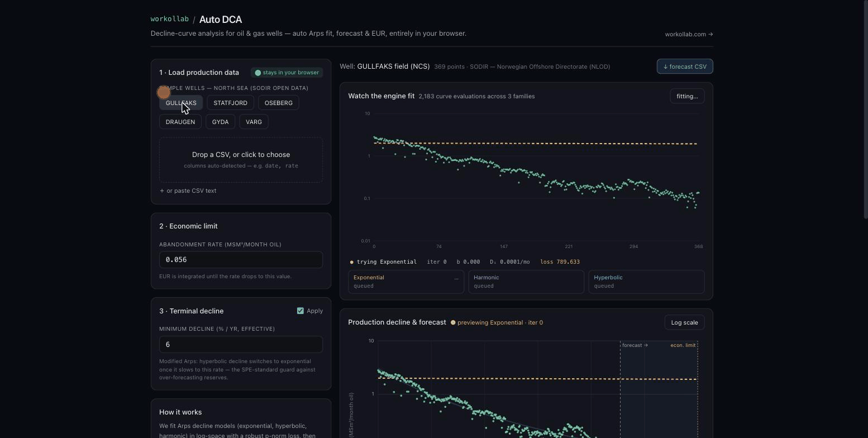The image size is (868, 438).
Task: Select the Harmonic model card
Action: coord(526,282)
